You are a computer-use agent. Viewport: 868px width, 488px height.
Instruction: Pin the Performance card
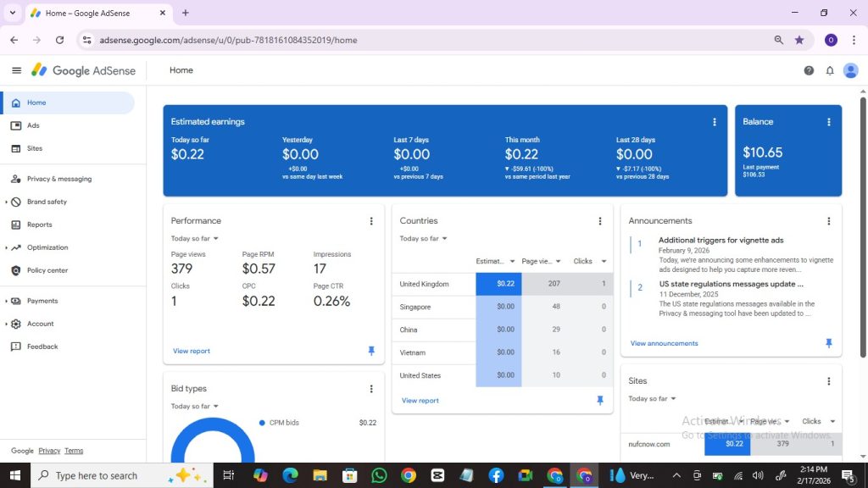pos(370,351)
